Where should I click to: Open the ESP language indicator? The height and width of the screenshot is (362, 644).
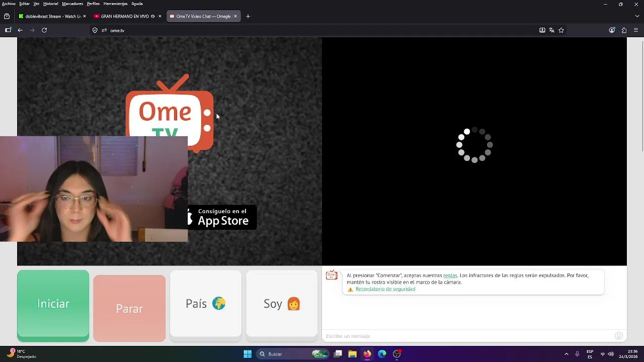(590, 354)
